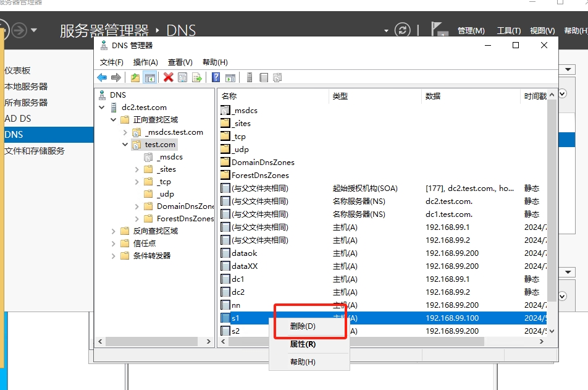Viewport: 588px width, 390px height.
Task: Click the red X delete toolbar icon
Action: [x=169, y=77]
